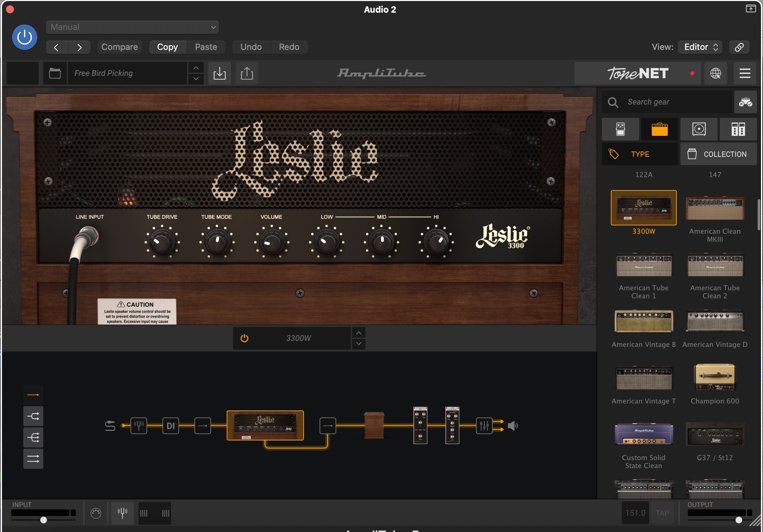Open the Manual preset dropdown

tap(132, 27)
